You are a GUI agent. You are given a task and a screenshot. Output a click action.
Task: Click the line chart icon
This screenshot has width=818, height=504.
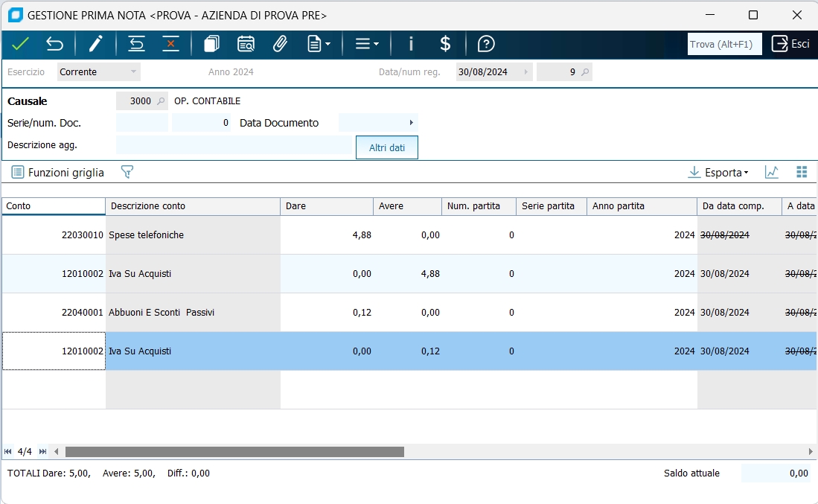pos(772,172)
